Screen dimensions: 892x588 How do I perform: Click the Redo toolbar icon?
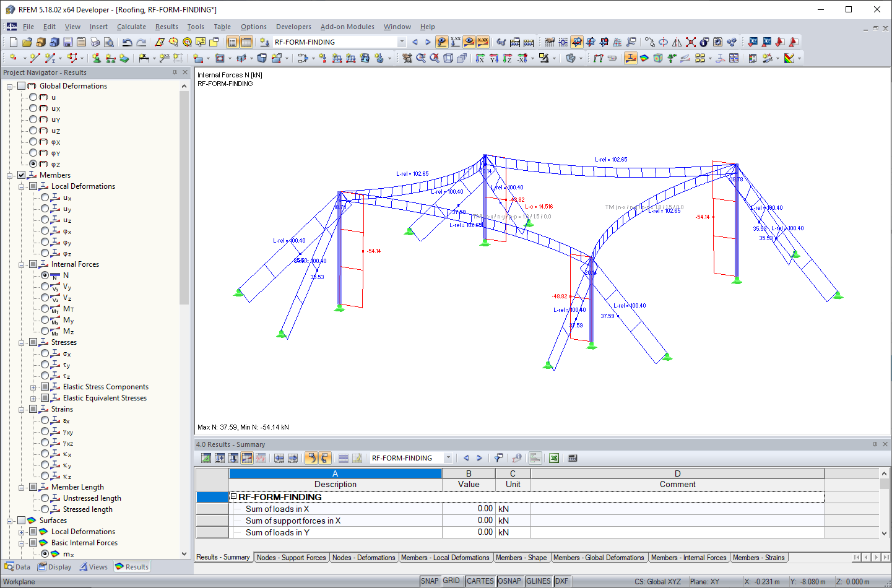pyautogui.click(x=141, y=41)
